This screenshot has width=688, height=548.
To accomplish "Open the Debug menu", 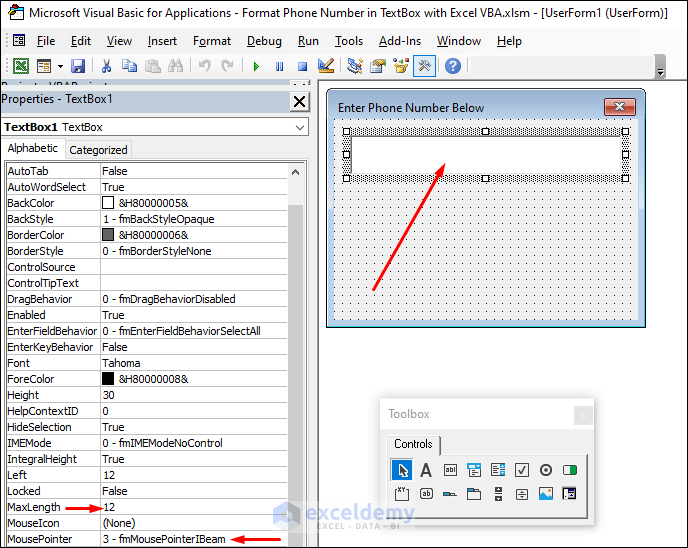I will point(264,41).
